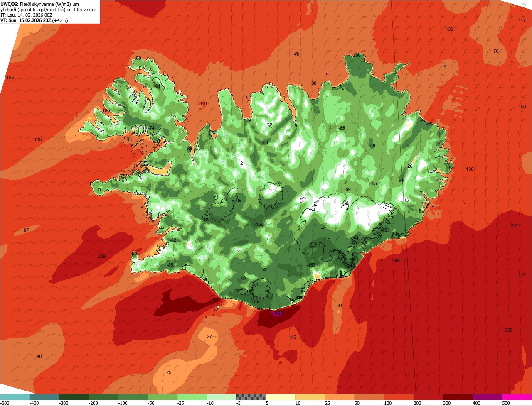Click the map value '150' over the sea
The height and width of the screenshot is (406, 532).
click(x=522, y=107)
